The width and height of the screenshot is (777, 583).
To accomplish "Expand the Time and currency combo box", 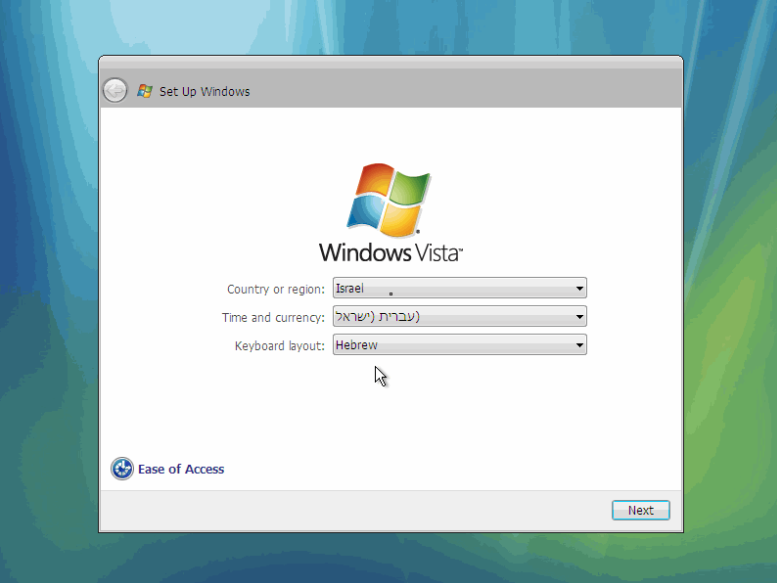I will 459,317.
